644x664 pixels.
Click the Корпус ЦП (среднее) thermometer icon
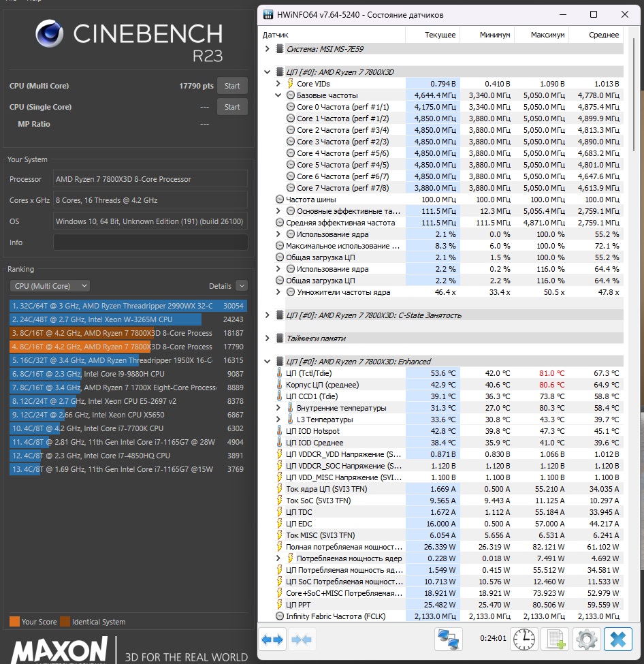(x=279, y=385)
